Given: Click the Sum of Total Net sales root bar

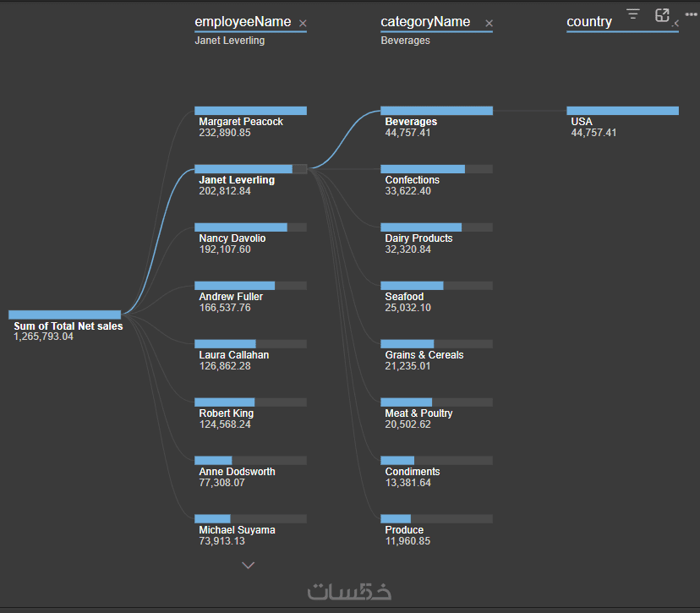Looking at the screenshot, I should tap(65, 315).
